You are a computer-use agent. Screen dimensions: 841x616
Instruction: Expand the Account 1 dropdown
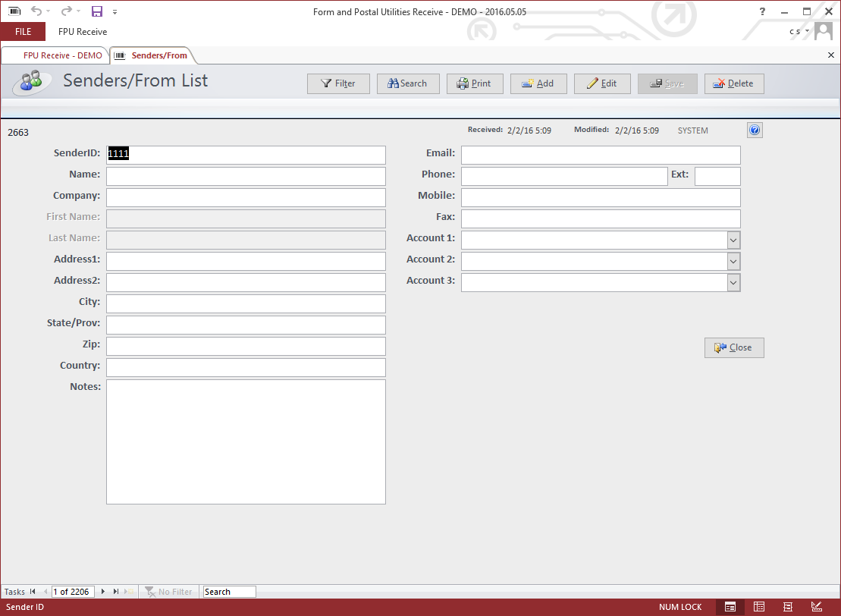(733, 240)
